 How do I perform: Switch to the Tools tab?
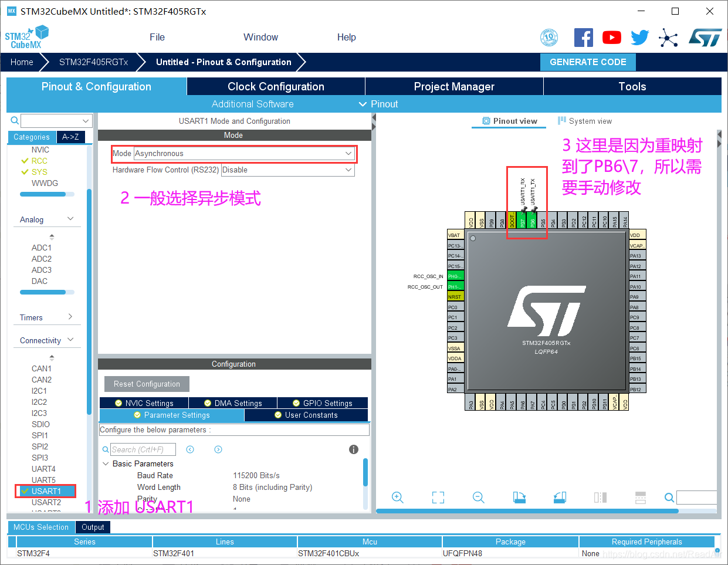(x=632, y=86)
